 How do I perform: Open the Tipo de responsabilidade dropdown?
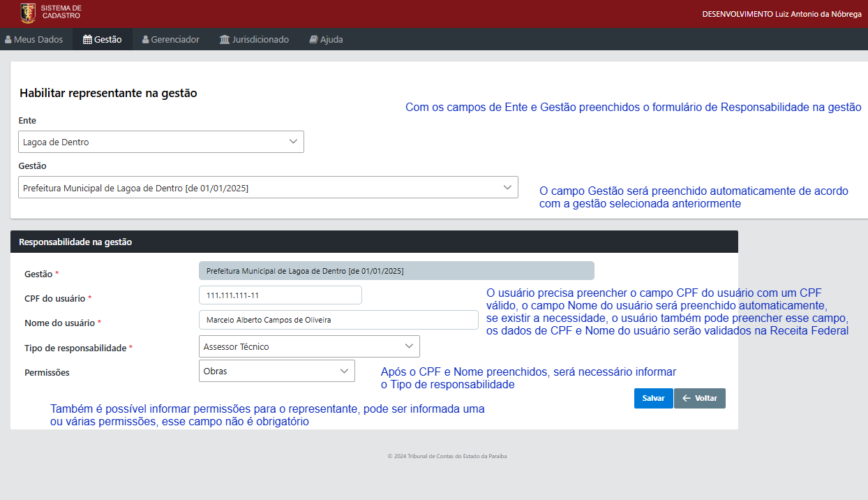pyautogui.click(x=309, y=346)
